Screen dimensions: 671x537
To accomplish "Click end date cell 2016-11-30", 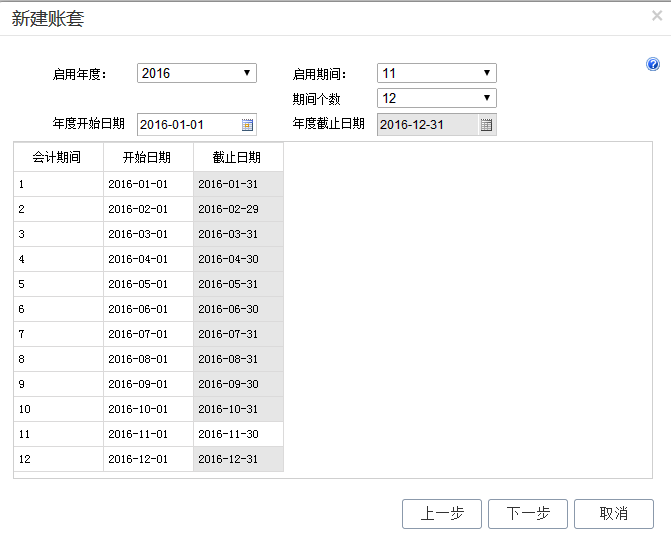I will click(x=237, y=434).
